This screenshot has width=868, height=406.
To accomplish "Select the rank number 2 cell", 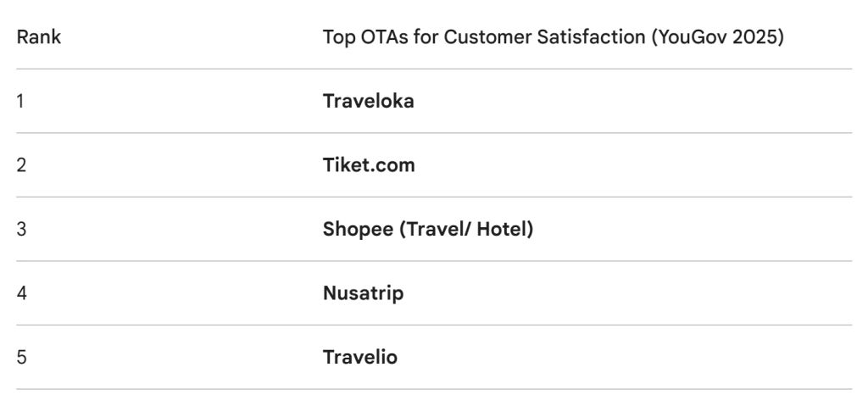I will click(21, 165).
